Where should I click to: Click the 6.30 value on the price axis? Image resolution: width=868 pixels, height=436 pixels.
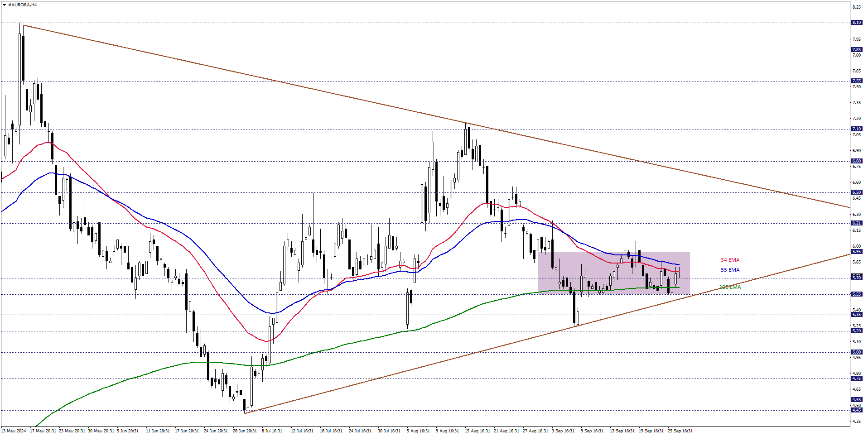tap(856, 215)
